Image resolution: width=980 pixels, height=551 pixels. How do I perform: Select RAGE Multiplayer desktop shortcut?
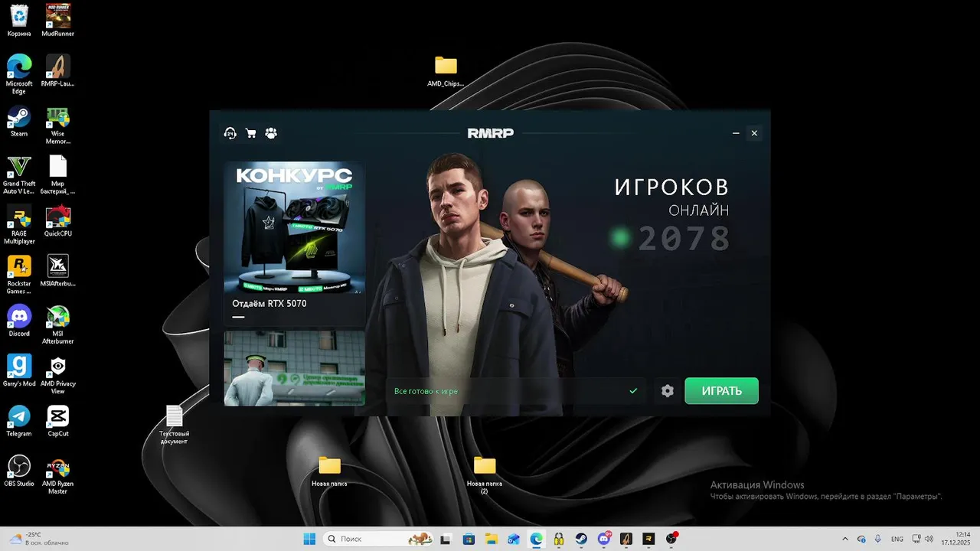point(19,225)
